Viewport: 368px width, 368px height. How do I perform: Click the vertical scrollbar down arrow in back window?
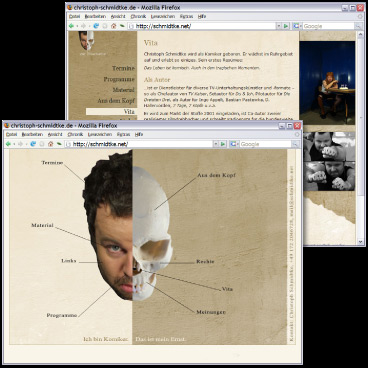(360, 241)
